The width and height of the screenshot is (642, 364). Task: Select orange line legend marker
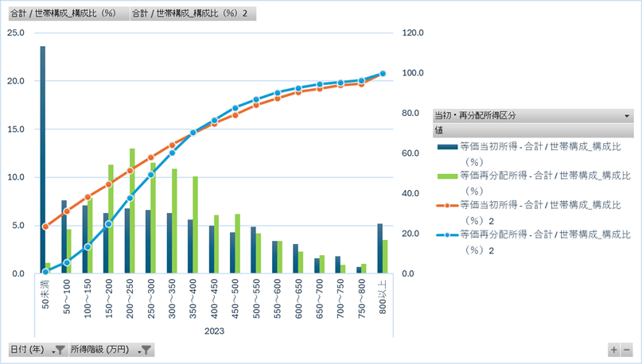coord(447,205)
